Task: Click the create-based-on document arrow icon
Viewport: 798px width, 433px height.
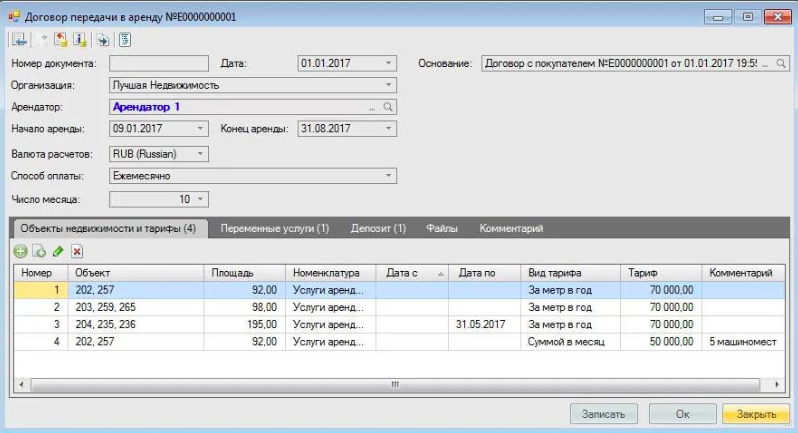Action: click(x=103, y=40)
